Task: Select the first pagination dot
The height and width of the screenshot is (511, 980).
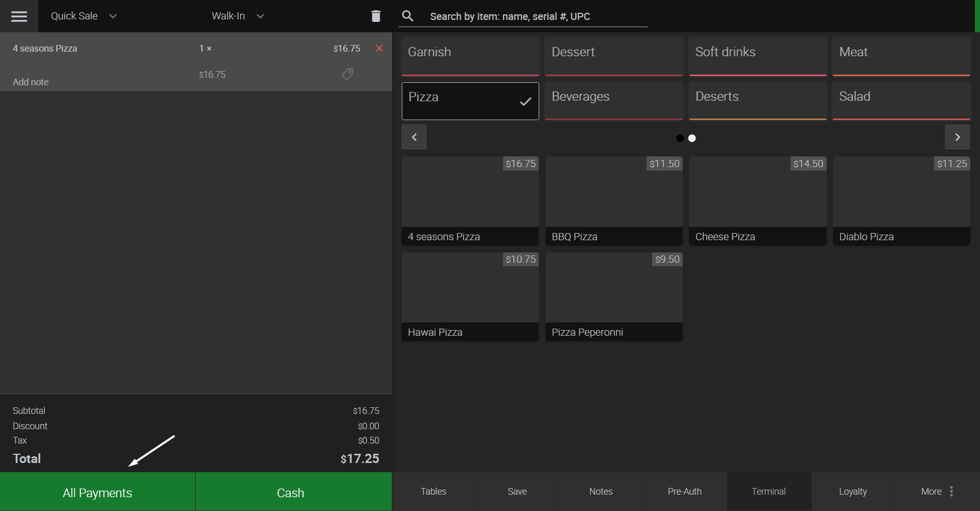Action: coord(680,138)
